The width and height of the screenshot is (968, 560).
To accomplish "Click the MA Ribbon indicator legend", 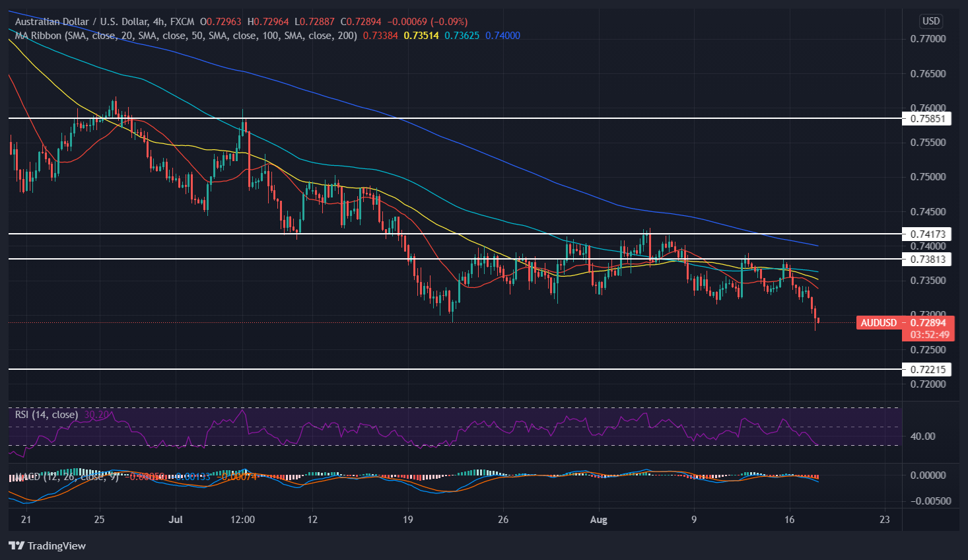I will [x=186, y=36].
